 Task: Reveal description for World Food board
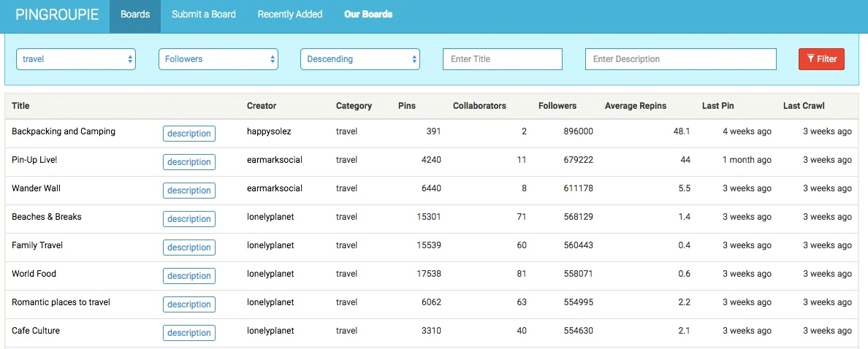[189, 276]
